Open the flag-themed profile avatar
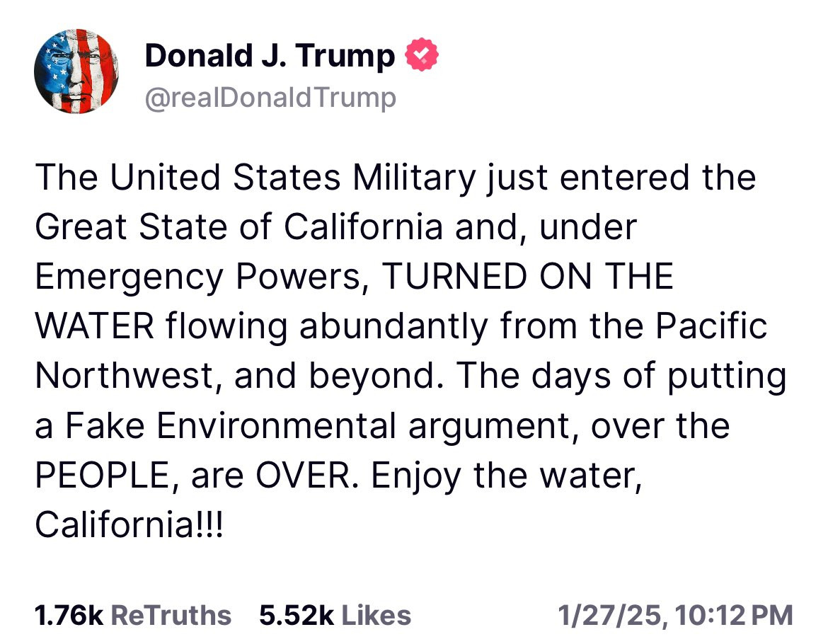Image resolution: width=828 pixels, height=644 pixels. [x=76, y=71]
